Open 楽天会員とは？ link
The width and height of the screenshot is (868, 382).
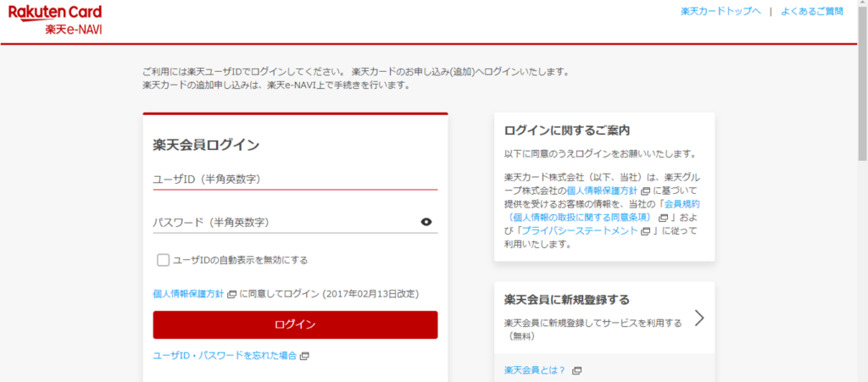(x=535, y=370)
